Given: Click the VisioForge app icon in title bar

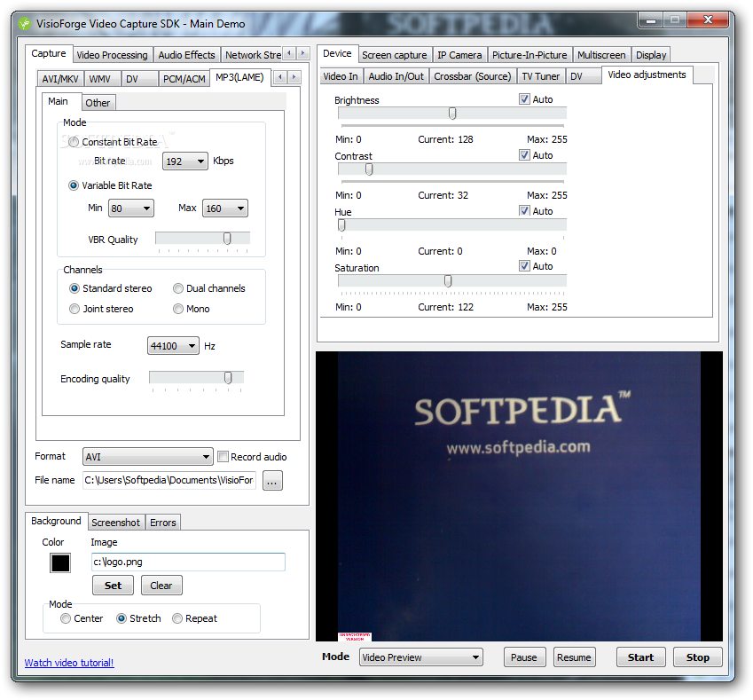Looking at the screenshot, I should pos(24,24).
